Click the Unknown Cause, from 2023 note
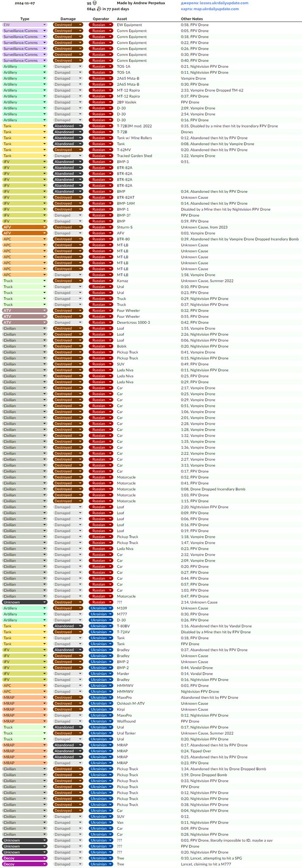The height and width of the screenshot is (868, 302). coord(204,227)
